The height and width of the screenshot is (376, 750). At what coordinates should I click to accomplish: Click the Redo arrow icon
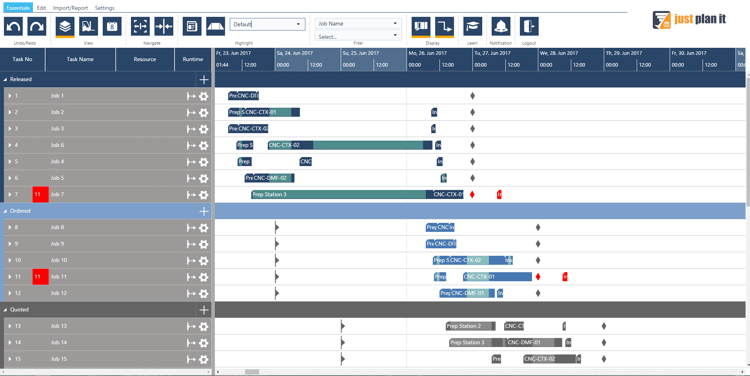(37, 26)
